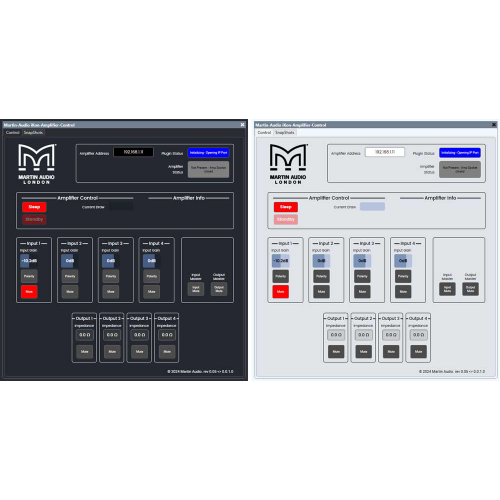Click Output 2 impedance value, light window
This screenshot has height=500, width=500.
(364, 335)
